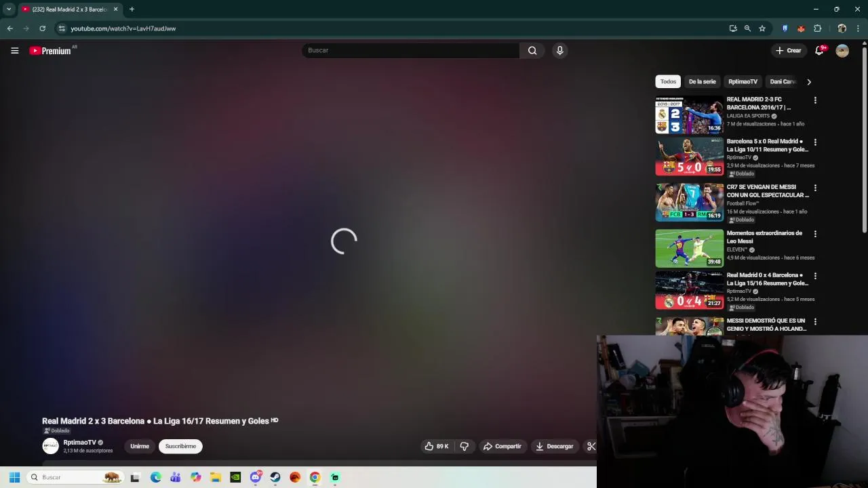Click the page vertical scrollbar

pos(864,139)
